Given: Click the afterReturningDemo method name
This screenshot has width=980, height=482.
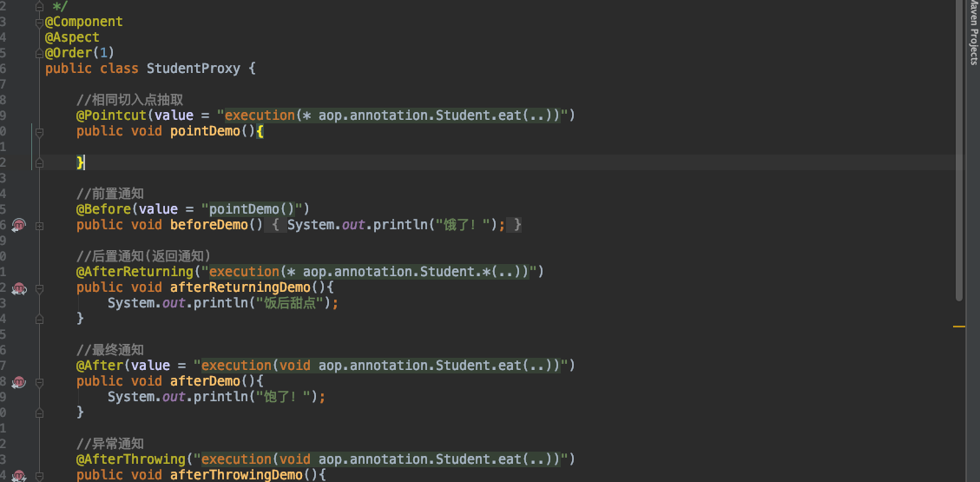Looking at the screenshot, I should coord(240,287).
